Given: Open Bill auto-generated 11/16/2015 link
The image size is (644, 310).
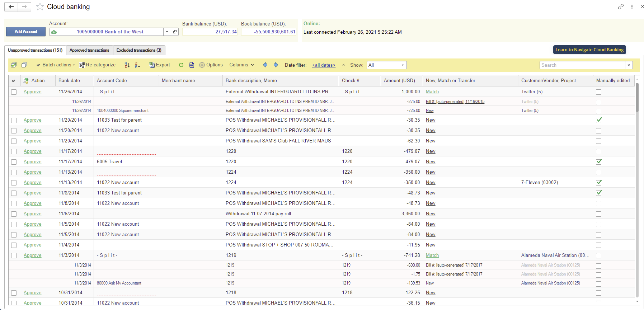Looking at the screenshot, I should pyautogui.click(x=455, y=102).
